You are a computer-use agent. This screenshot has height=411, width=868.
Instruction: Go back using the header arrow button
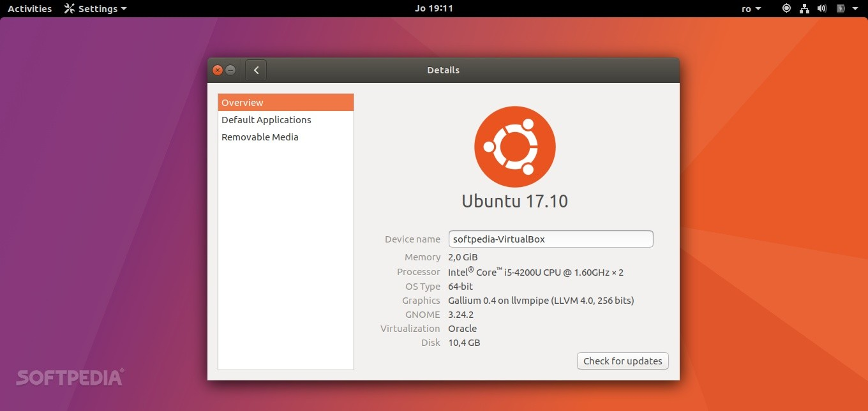click(x=256, y=70)
